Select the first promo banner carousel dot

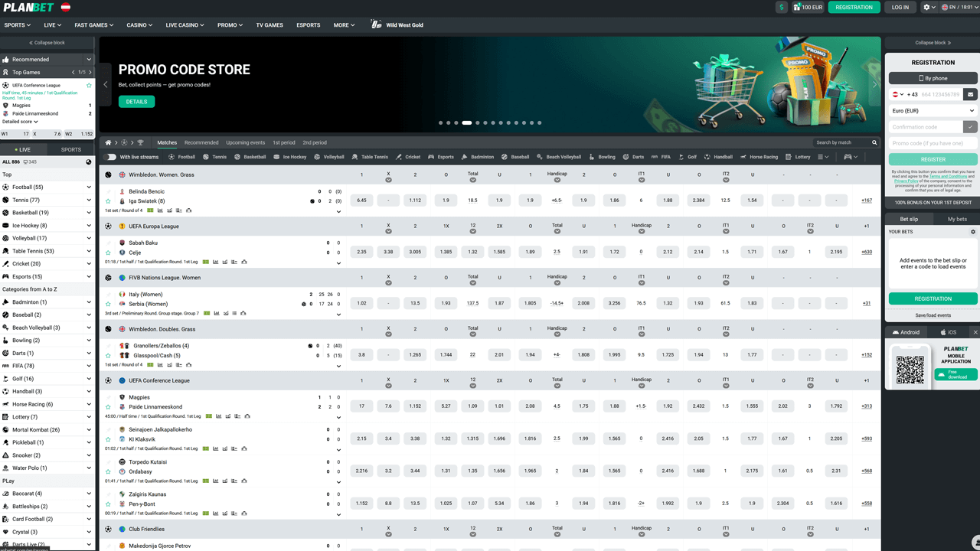[x=440, y=122]
